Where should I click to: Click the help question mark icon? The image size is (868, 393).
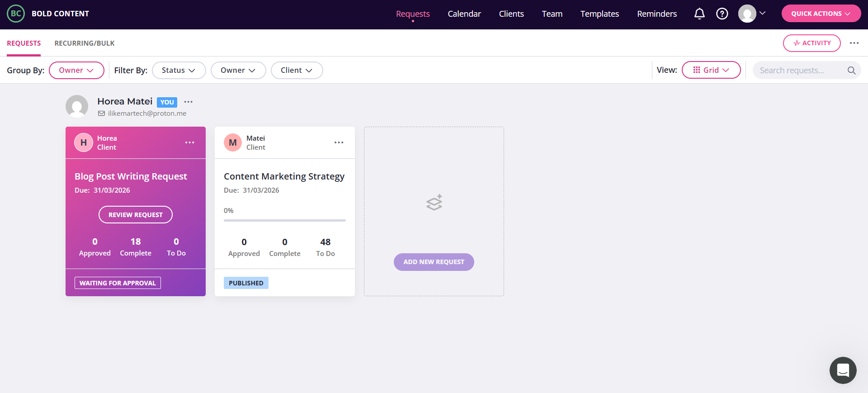tap(722, 14)
